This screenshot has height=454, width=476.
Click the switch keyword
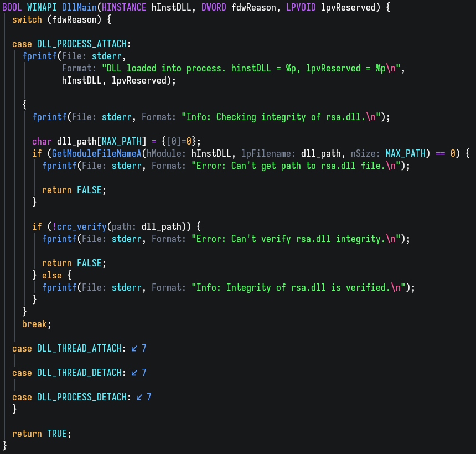coord(27,20)
